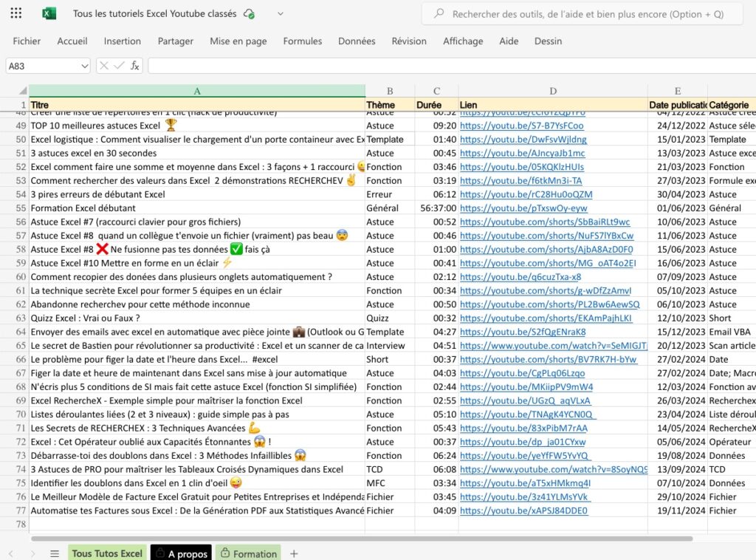Open the Mise en page tab
Screen dimensions: 756x560
(x=238, y=41)
